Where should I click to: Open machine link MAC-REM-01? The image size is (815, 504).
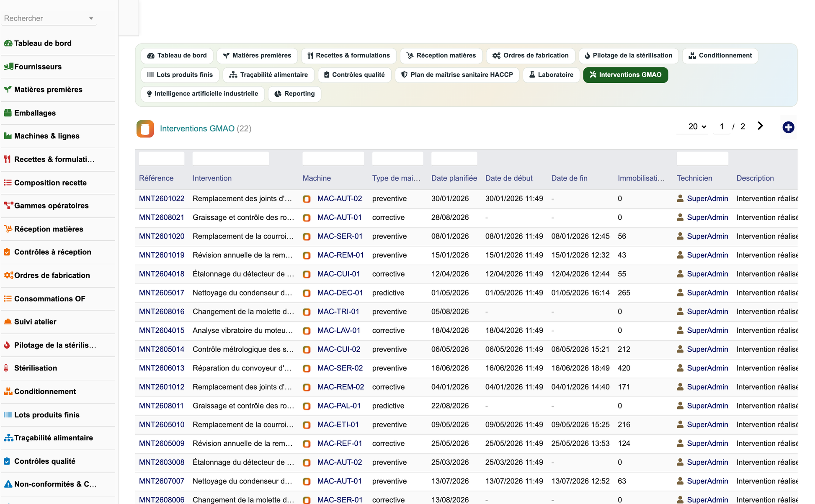(340, 255)
